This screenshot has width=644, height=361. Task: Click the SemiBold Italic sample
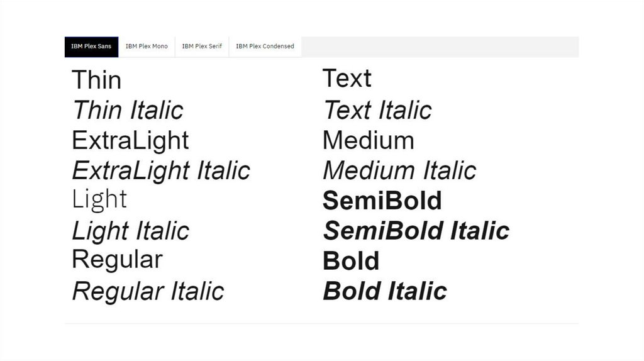click(416, 231)
